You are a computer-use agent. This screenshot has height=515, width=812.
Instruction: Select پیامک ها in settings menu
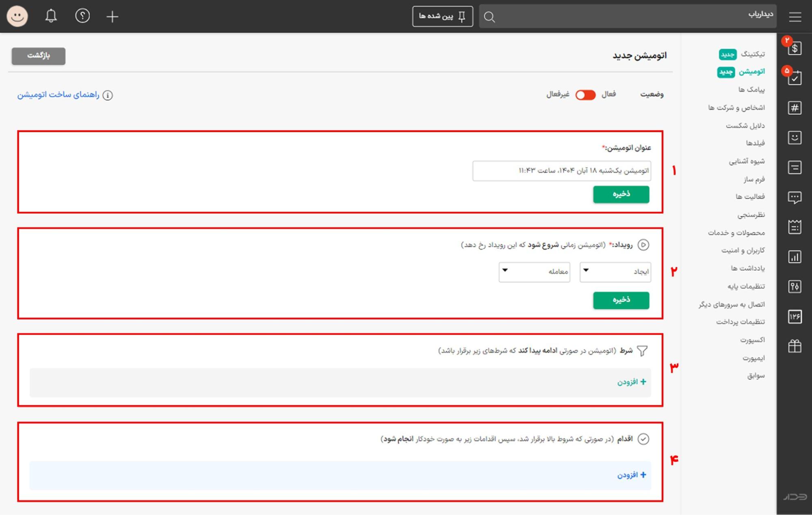click(751, 89)
